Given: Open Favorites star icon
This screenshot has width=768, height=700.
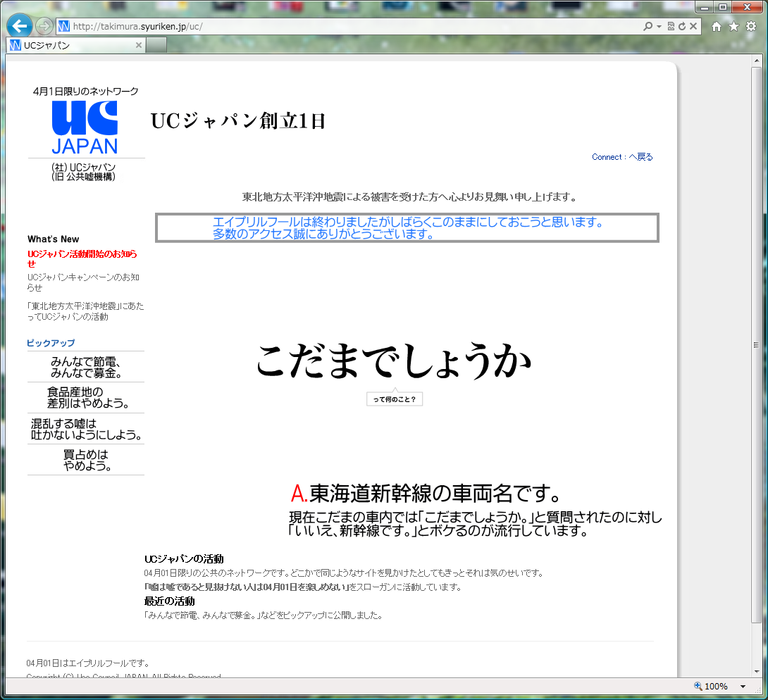Looking at the screenshot, I should point(733,27).
